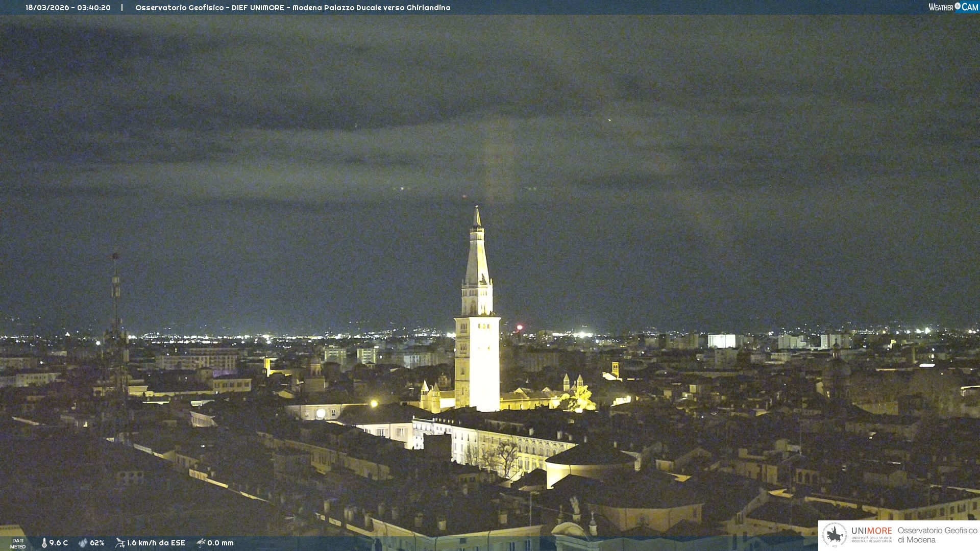This screenshot has width=980, height=551.
Task: Click the humidity water droplets icon
Action: (83, 543)
